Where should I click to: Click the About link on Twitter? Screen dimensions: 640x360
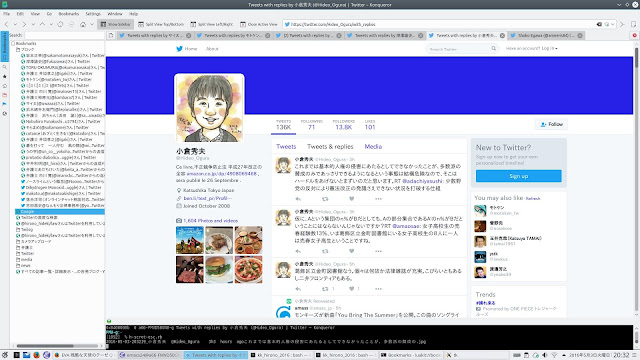212,49
